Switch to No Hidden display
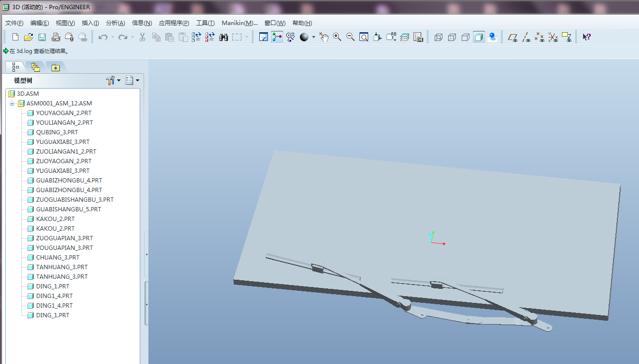Viewport: 639px width, 364px height. (466, 37)
